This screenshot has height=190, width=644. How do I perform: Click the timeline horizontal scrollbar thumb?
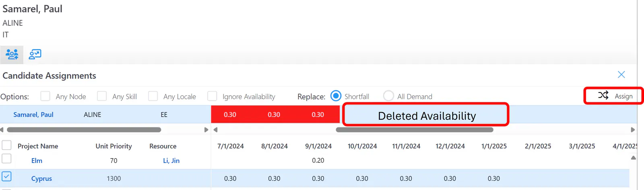pyautogui.click(x=415, y=130)
